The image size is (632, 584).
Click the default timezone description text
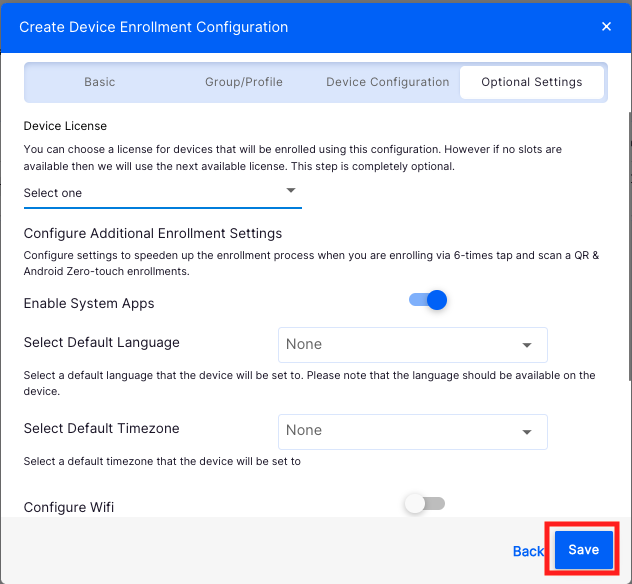coord(162,461)
